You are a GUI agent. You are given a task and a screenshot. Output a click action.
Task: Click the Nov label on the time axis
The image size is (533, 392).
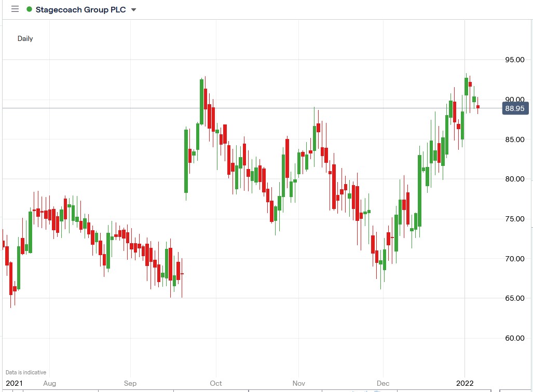298,383
